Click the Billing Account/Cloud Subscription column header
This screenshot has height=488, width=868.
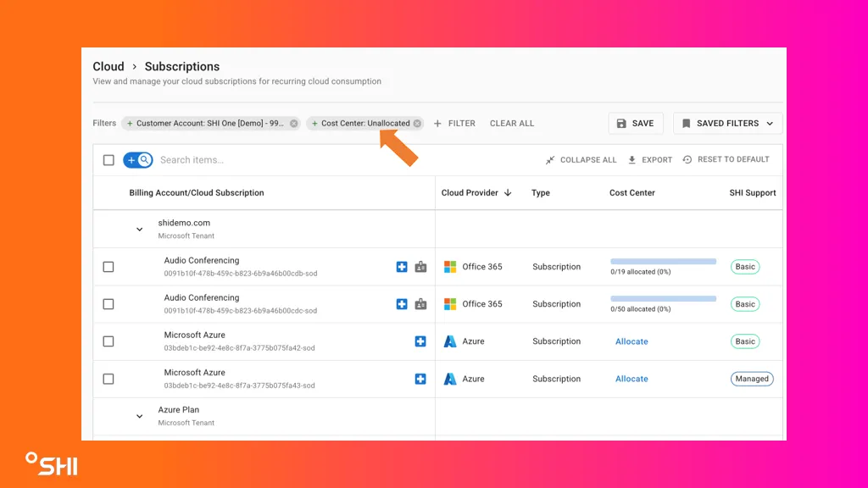pyautogui.click(x=197, y=192)
